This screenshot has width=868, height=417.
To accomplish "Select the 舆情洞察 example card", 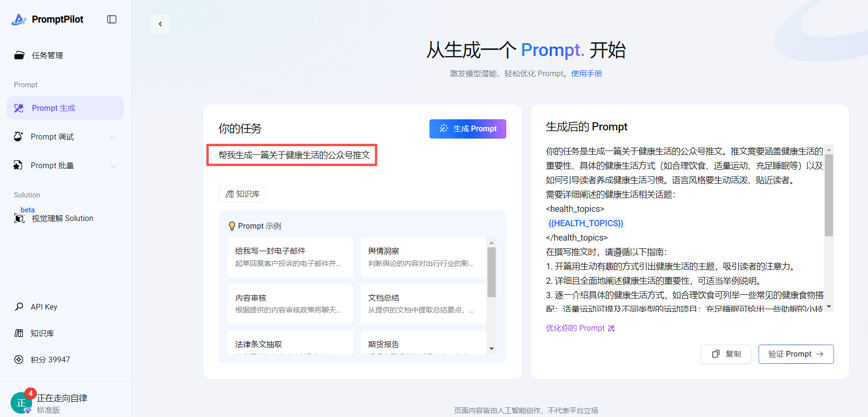I will [423, 257].
